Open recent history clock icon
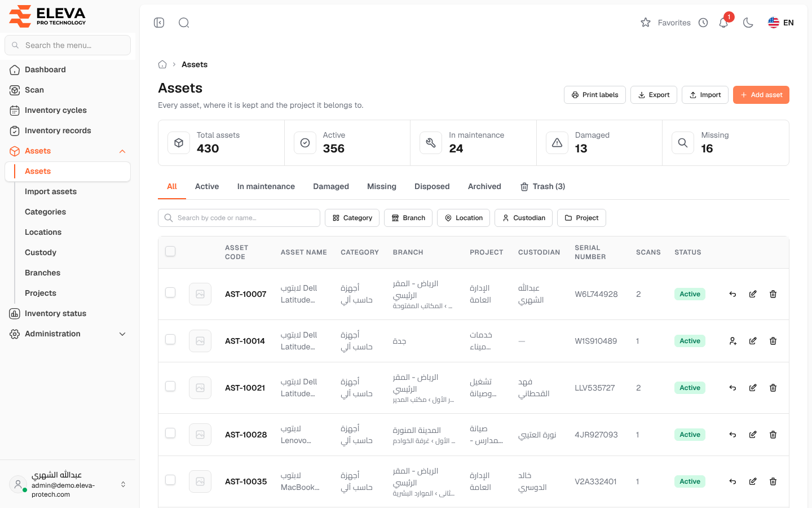 [x=703, y=23]
